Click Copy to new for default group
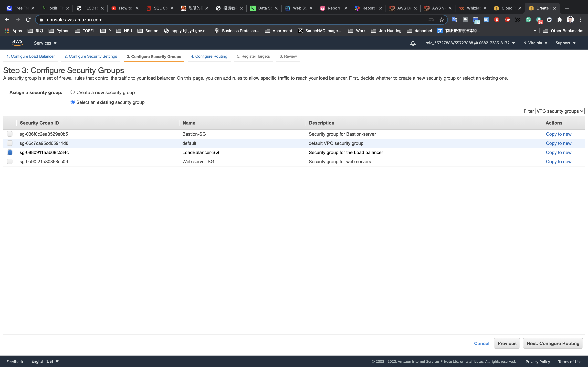The image size is (588, 367). click(558, 143)
